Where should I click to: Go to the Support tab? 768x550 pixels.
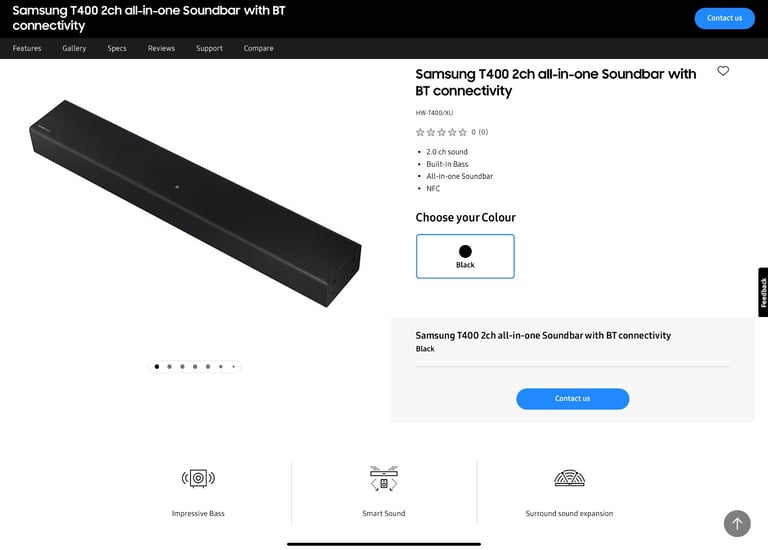point(209,48)
